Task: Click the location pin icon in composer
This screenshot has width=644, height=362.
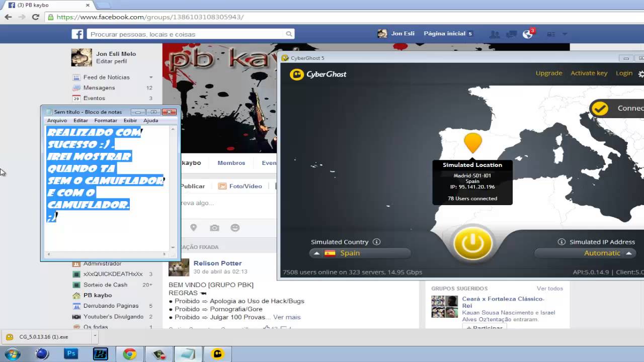Action: tap(193, 228)
